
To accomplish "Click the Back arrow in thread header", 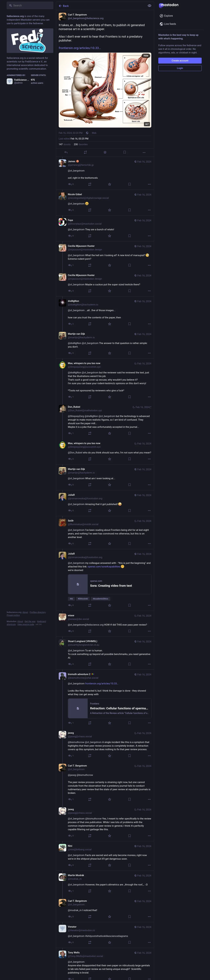I will pos(64,6).
